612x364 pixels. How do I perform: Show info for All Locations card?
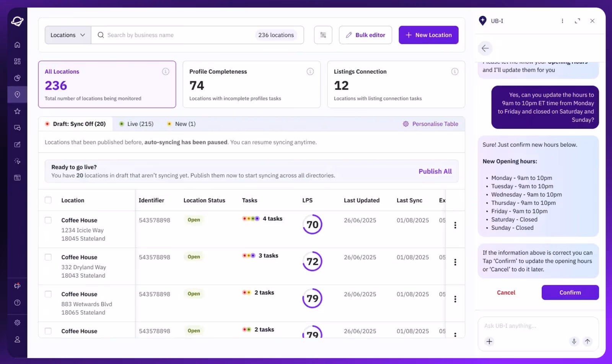166,71
